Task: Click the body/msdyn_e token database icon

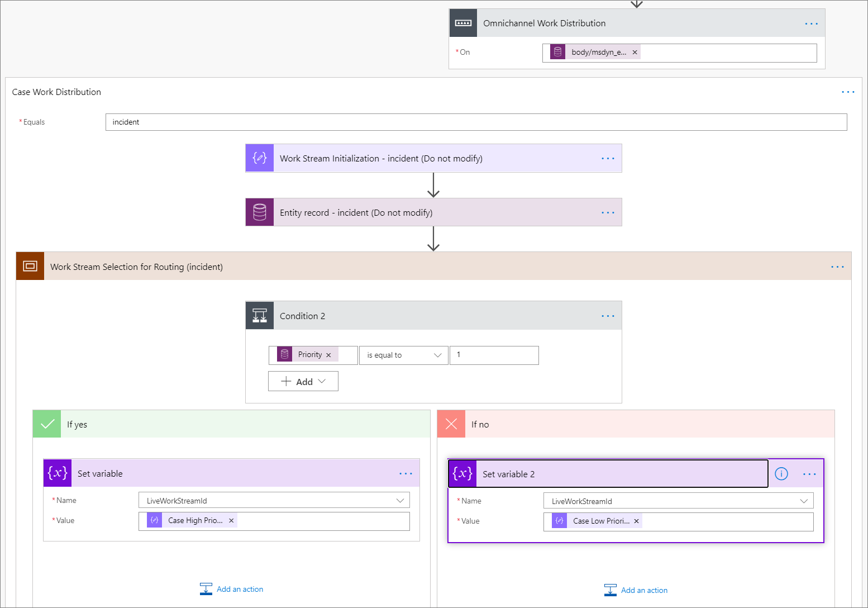Action: click(x=557, y=52)
